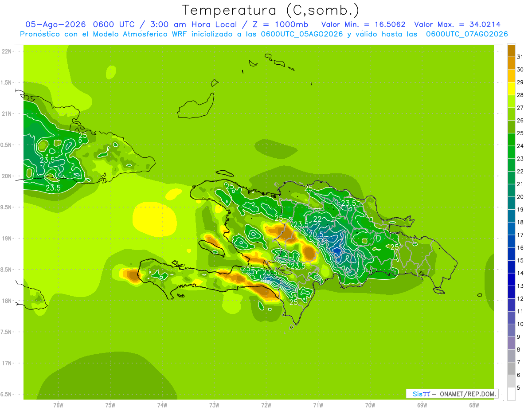Click the blue legend swatch between 16 and 17
The image size is (532, 411).
[x=511, y=241]
